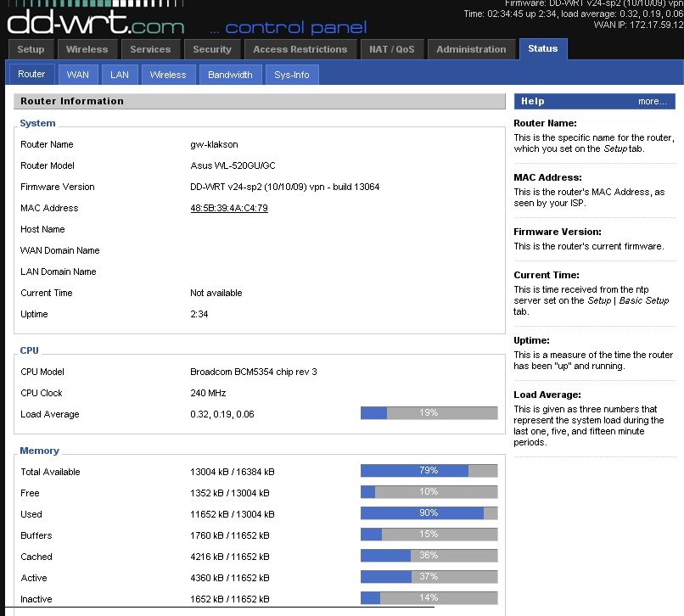684x616 pixels.
Task: Click the MAC address 48:5B:39:4A:C4:79 link
Action: pyautogui.click(x=229, y=208)
